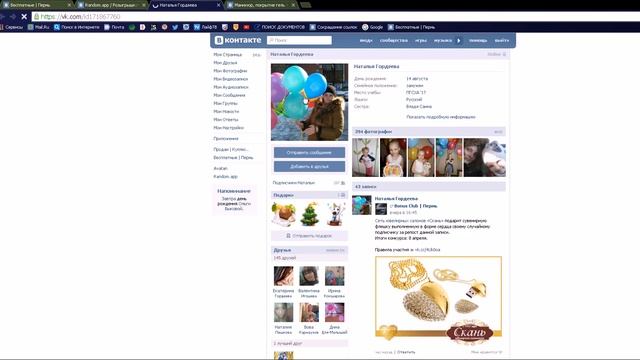Switch to 'Random.app / Розыгрыш' browser tab
640x360 pixels.
(111, 5)
